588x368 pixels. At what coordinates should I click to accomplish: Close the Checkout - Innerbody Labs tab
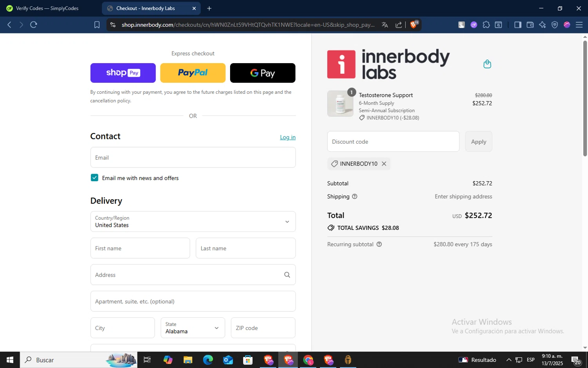194,8
